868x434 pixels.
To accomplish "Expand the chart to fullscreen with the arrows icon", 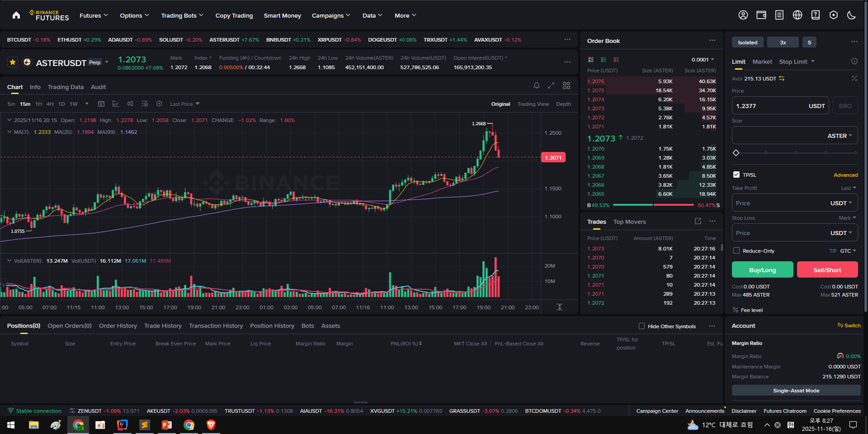I will point(551,86).
